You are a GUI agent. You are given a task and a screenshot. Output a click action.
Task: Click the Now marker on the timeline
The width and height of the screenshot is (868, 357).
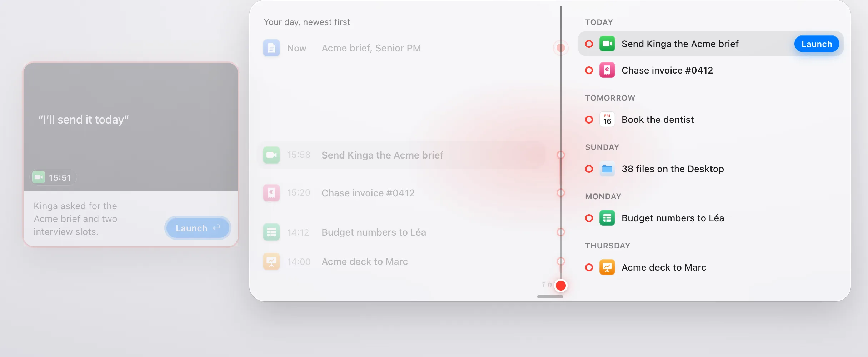tap(561, 48)
